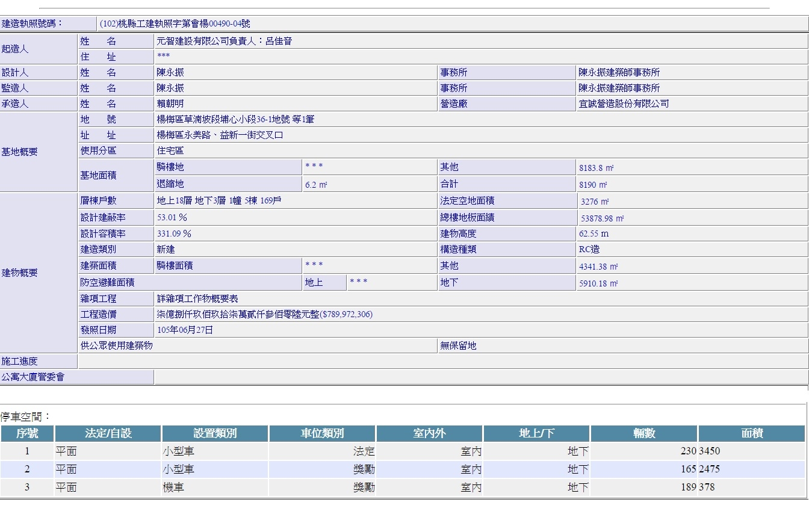Select the 62.55 m height value
Screen dimensions: 809x532
[x=594, y=234]
